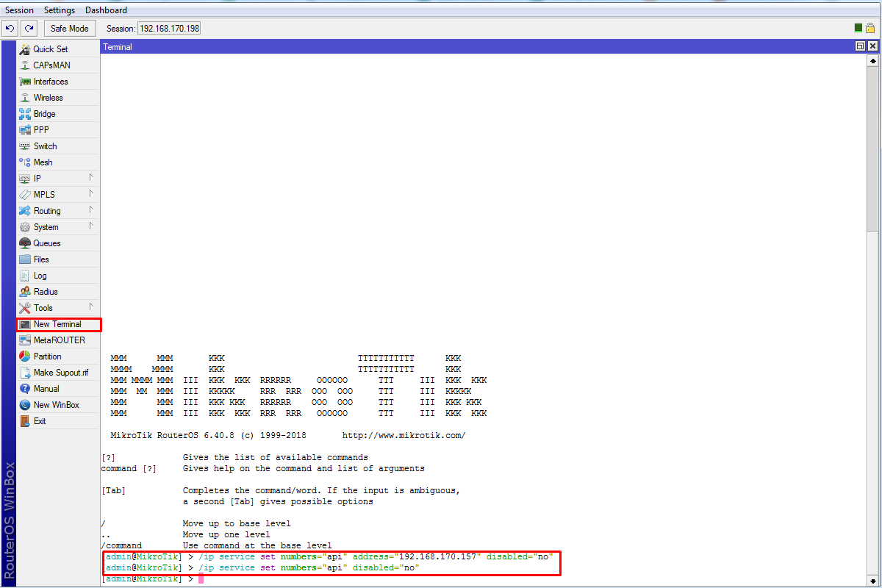Click the padlock icon in the toolbar
Screen dimensions: 882x588
[870, 28]
